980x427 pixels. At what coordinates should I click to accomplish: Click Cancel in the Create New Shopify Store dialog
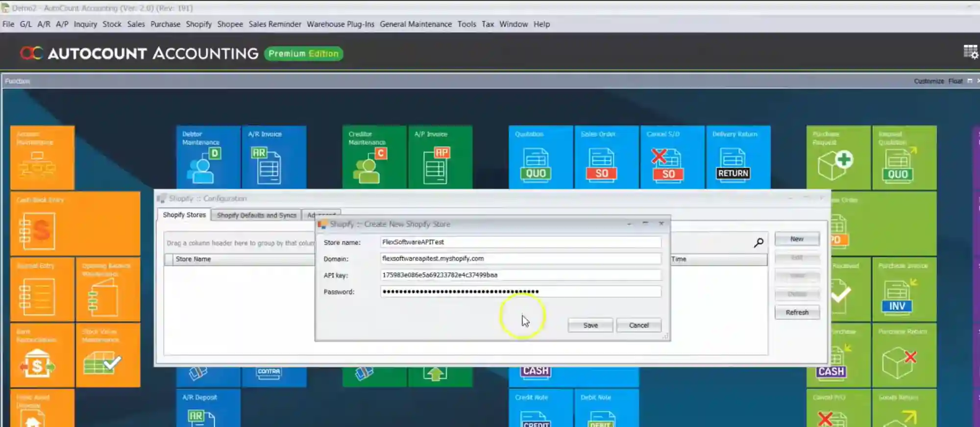[x=638, y=325]
